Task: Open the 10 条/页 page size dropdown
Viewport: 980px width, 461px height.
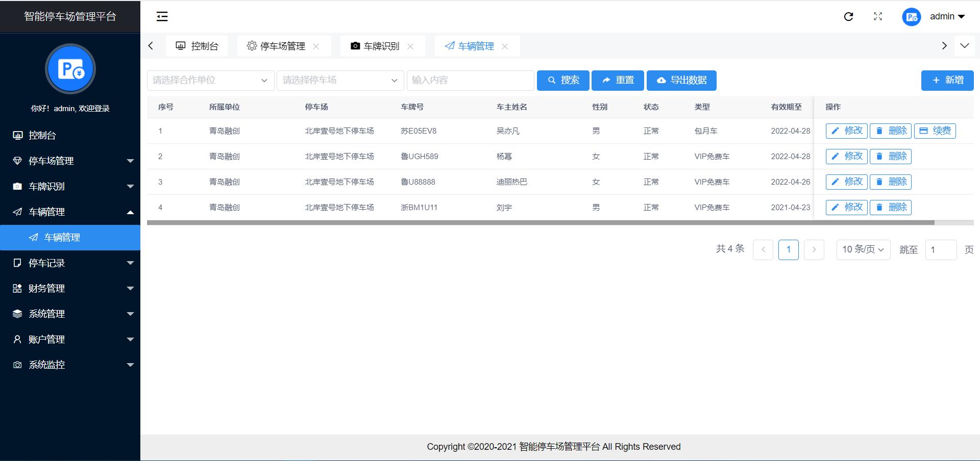Action: 863,249
